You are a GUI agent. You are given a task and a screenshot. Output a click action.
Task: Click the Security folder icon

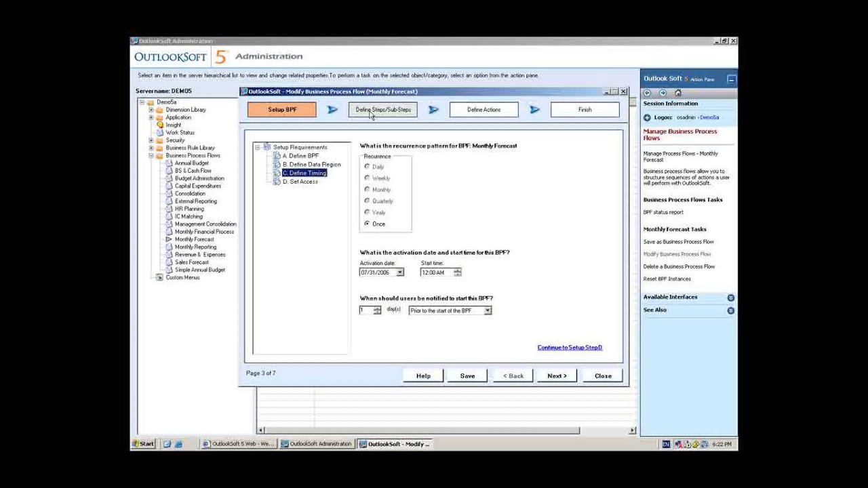point(160,140)
